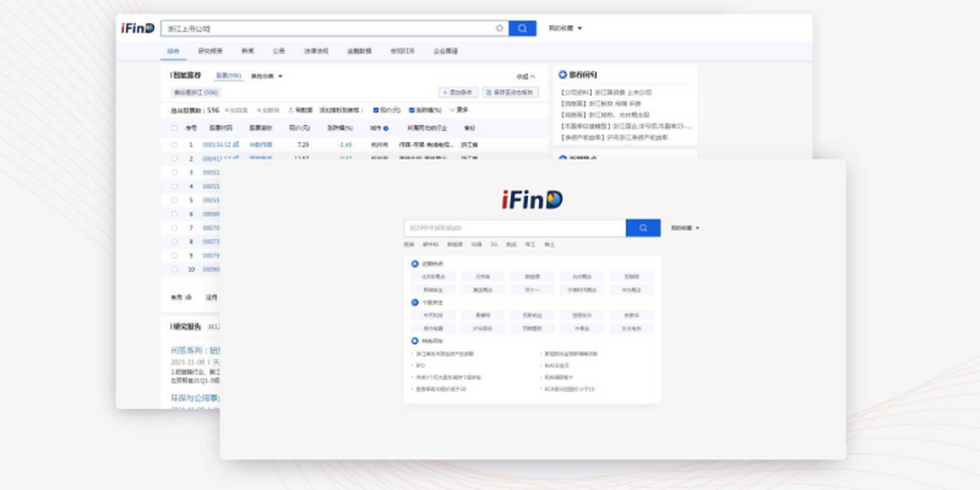Click the thumbs-up icon below the stock table
Screen dimensions: 980x490
[x=188, y=297]
